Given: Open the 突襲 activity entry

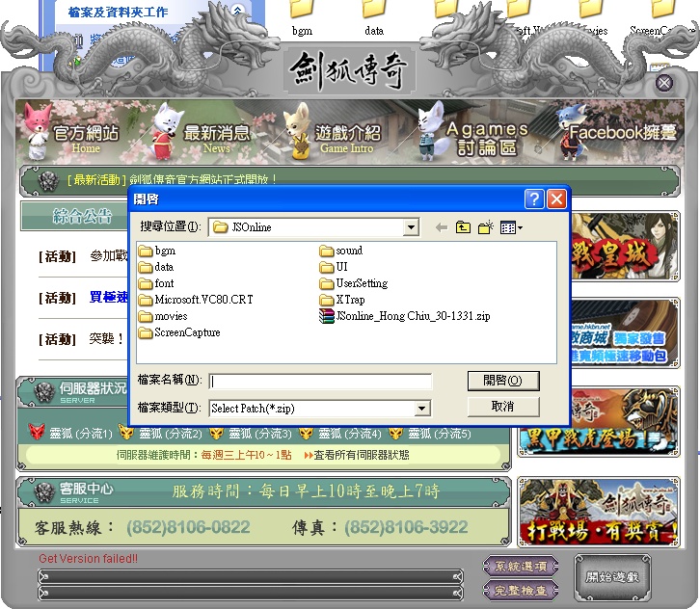Looking at the screenshot, I should 106,338.
